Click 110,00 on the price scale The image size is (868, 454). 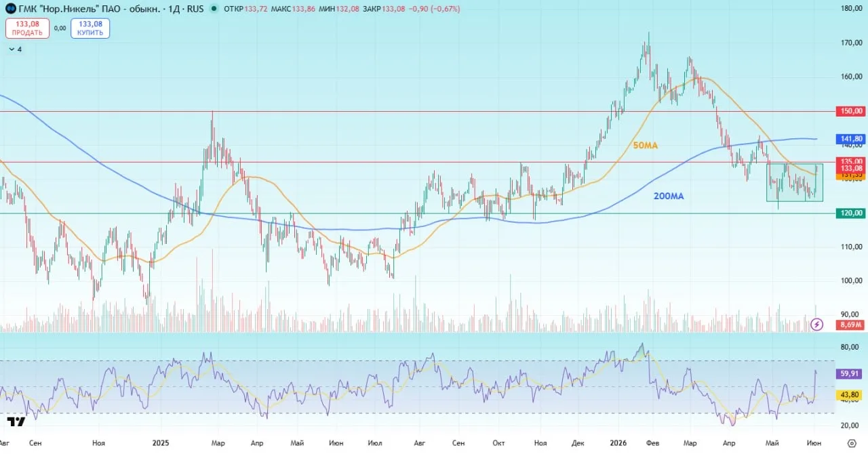(x=852, y=247)
